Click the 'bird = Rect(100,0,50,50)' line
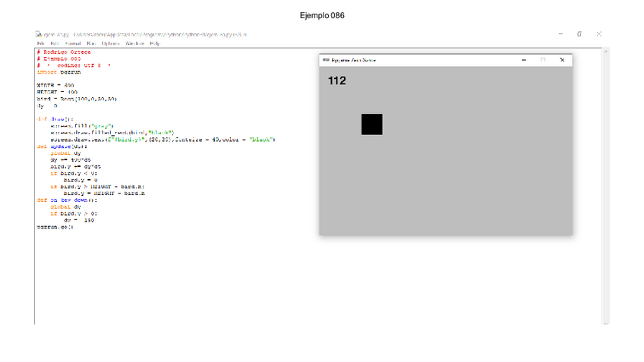Viewport: 644px width, 362px height. click(x=77, y=99)
